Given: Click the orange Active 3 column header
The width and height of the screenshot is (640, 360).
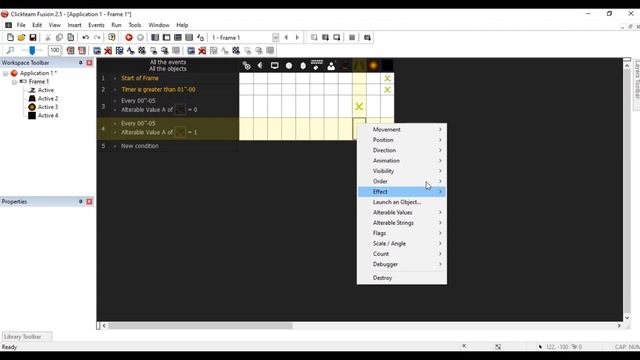Looking at the screenshot, I should coord(373,65).
